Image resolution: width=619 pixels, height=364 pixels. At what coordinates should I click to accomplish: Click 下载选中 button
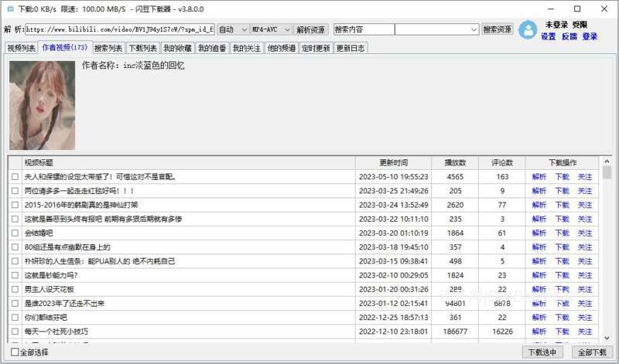pos(542,352)
